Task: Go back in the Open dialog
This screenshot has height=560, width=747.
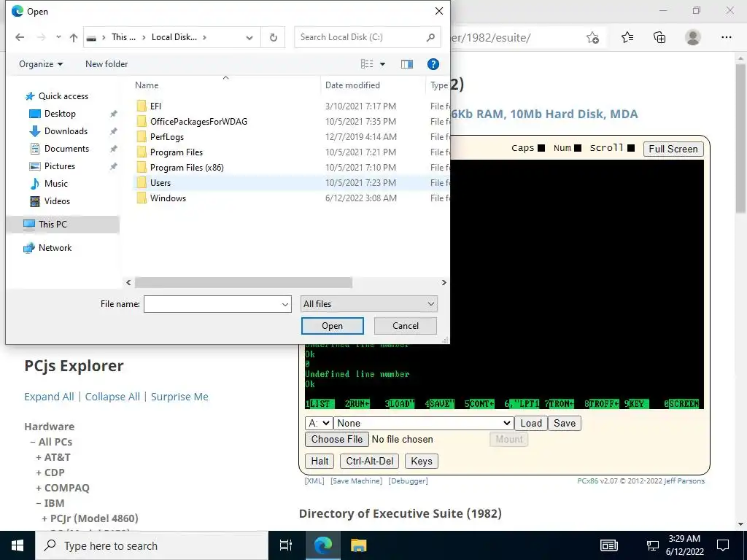Action: pyautogui.click(x=20, y=37)
